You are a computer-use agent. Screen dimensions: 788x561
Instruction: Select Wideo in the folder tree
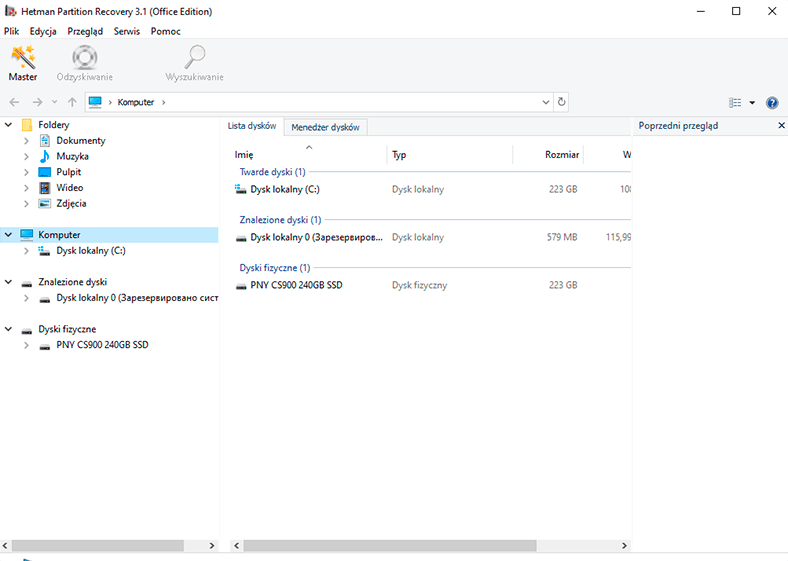[x=69, y=188]
